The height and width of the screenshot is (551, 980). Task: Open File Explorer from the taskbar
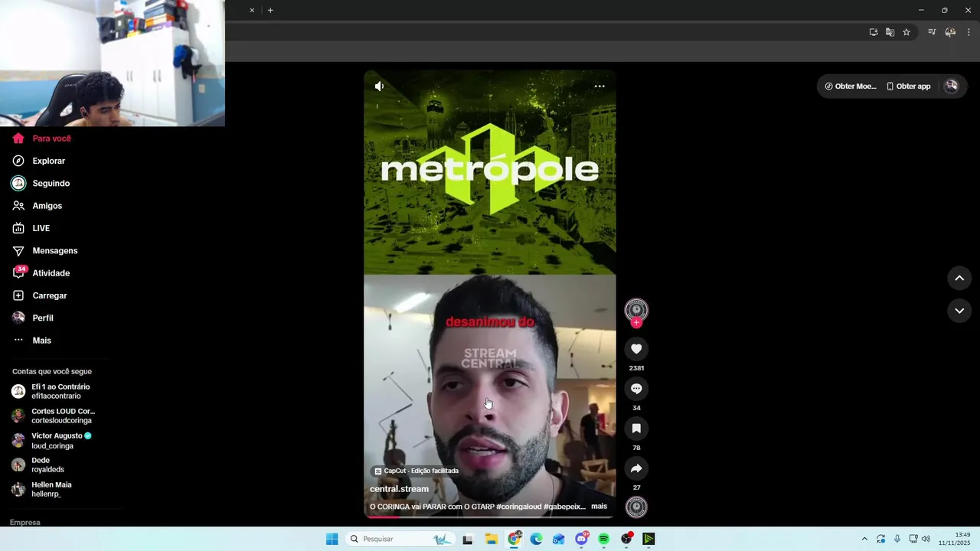point(492,539)
